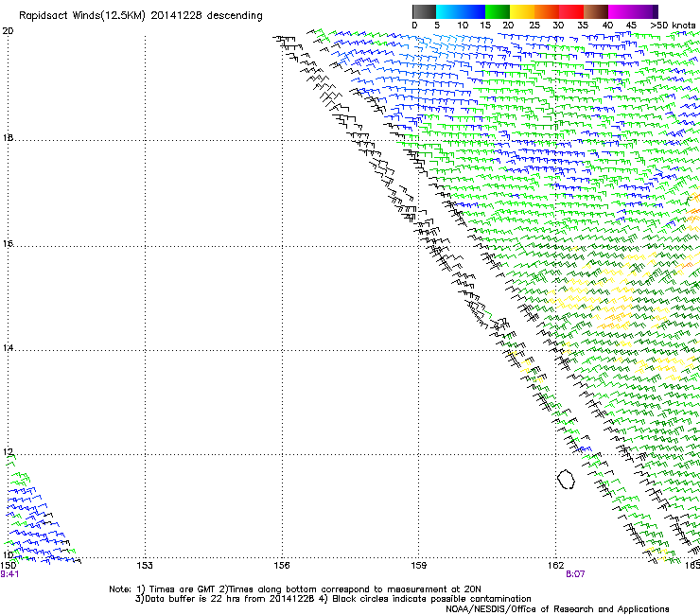
Task: Click the red 30-35 knots color band
Action: click(x=571, y=11)
